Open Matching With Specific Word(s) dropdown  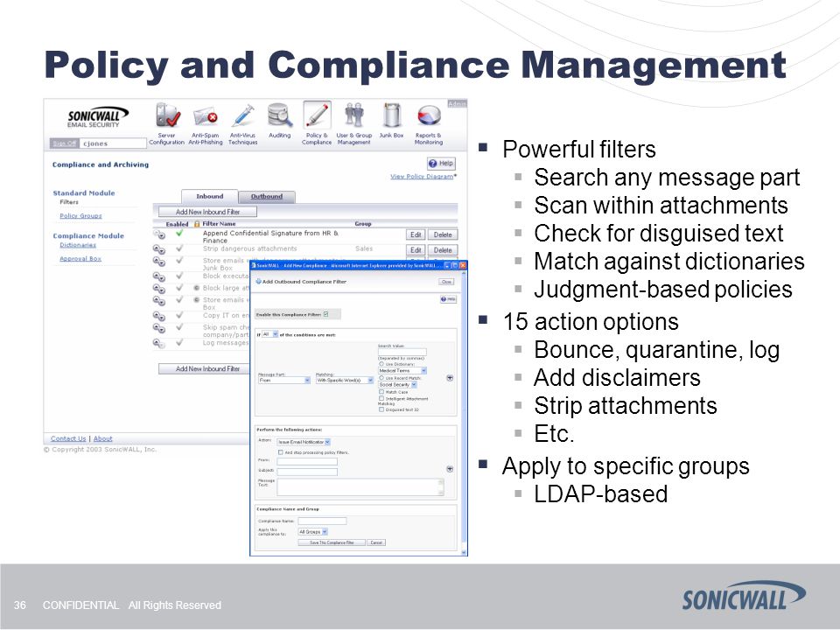click(x=345, y=381)
